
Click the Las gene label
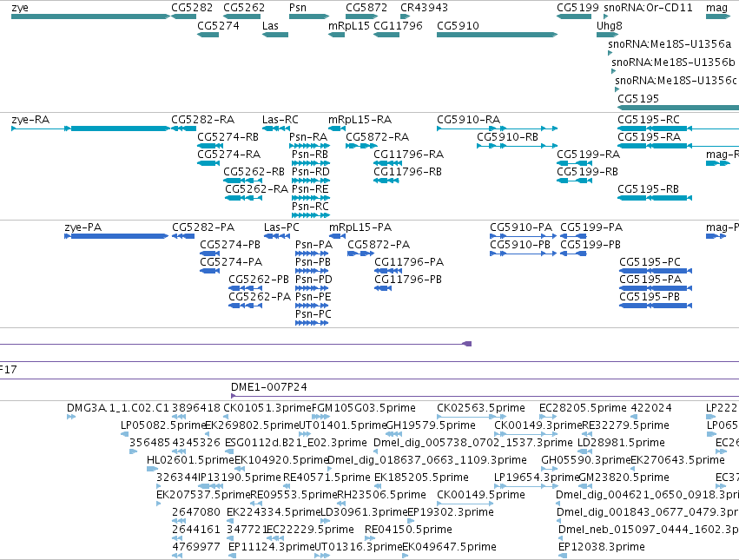[271, 25]
